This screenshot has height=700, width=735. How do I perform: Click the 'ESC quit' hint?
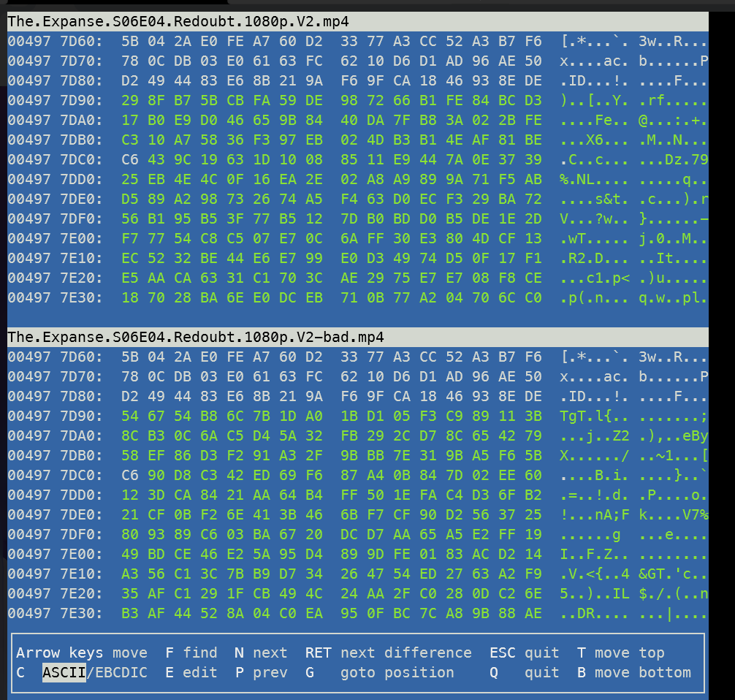[525, 653]
